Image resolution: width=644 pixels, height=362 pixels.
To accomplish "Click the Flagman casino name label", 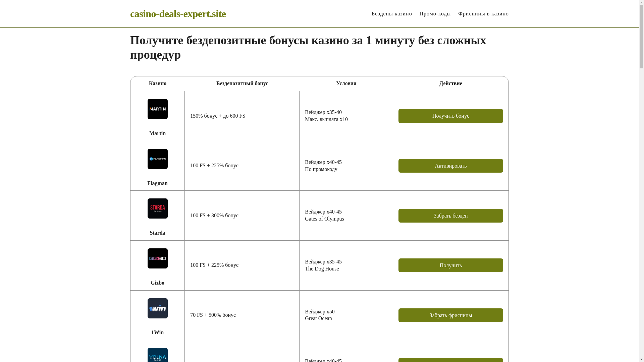I will click(157, 183).
